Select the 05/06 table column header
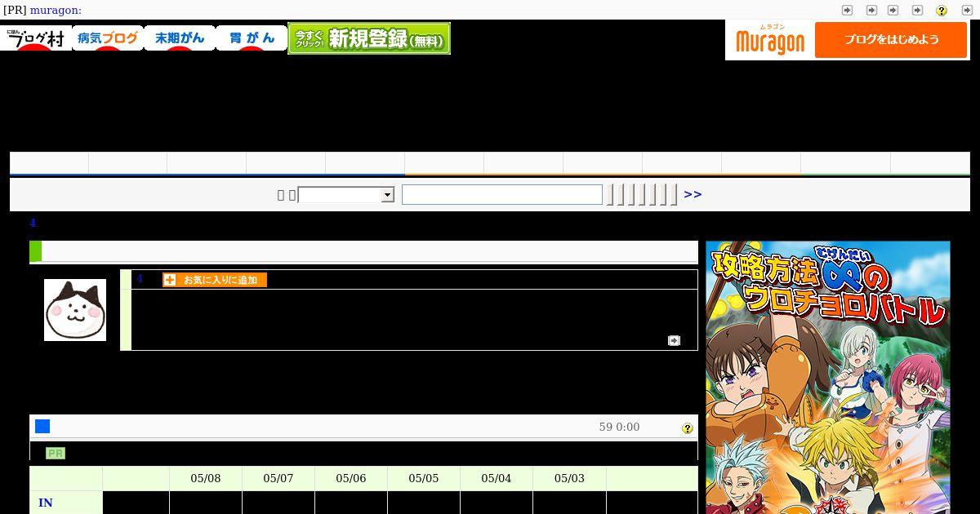The width and height of the screenshot is (980, 514). pyautogui.click(x=351, y=478)
